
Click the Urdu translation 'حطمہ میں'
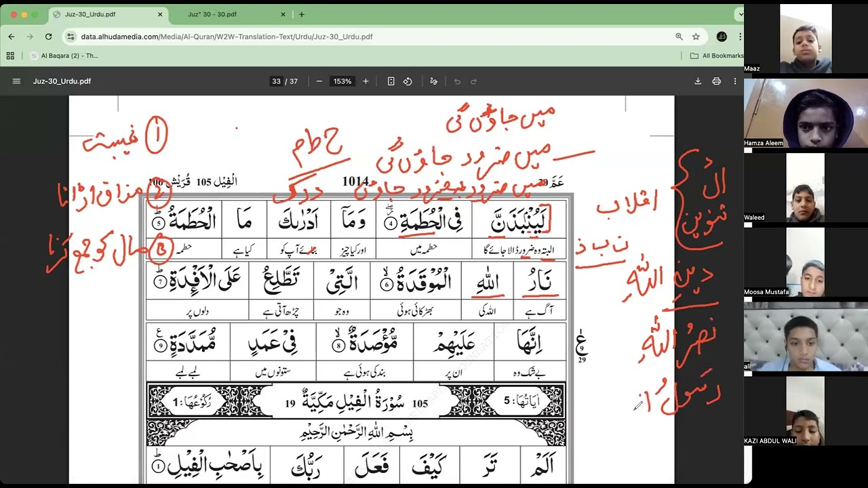pos(425,249)
